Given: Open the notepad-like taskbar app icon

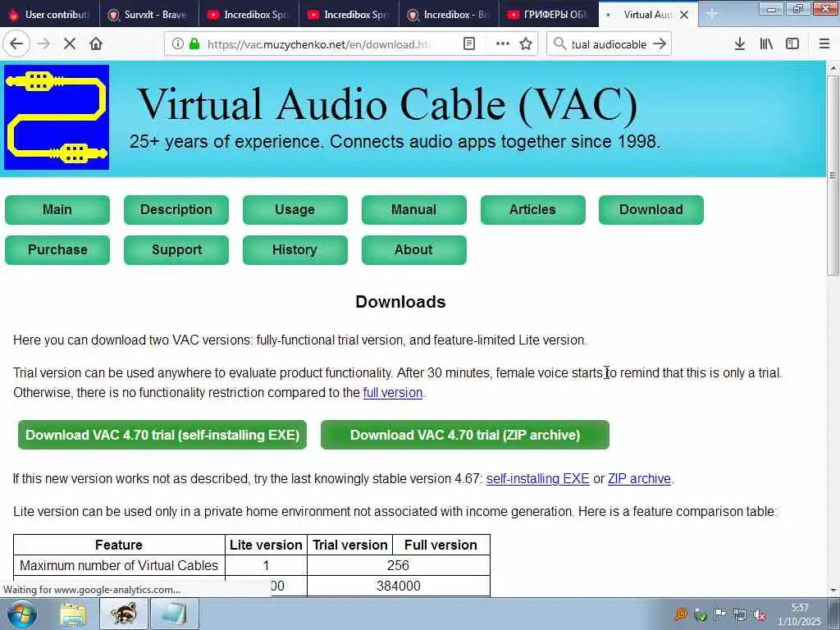Looking at the screenshot, I should [x=174, y=614].
